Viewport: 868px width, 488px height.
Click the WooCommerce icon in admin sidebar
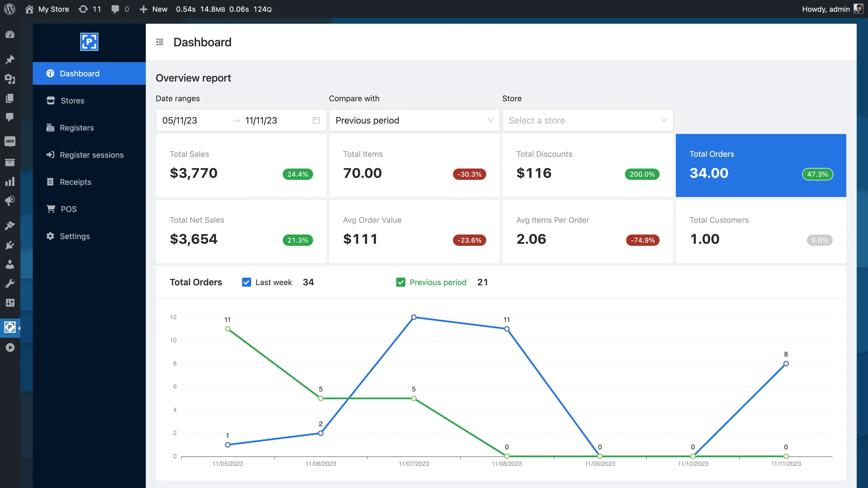10,141
